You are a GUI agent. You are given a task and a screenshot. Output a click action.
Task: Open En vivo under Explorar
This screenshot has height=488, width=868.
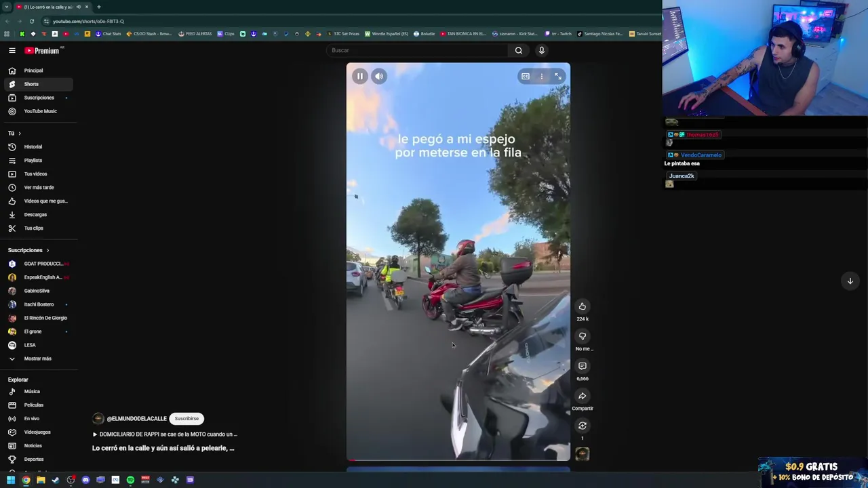[37, 419]
